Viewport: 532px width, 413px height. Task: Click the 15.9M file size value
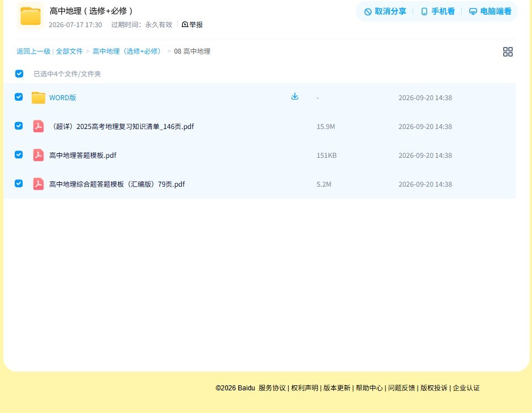(326, 127)
